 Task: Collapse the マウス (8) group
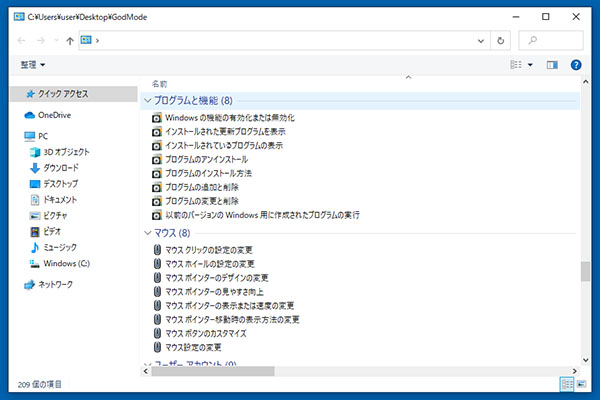point(147,233)
